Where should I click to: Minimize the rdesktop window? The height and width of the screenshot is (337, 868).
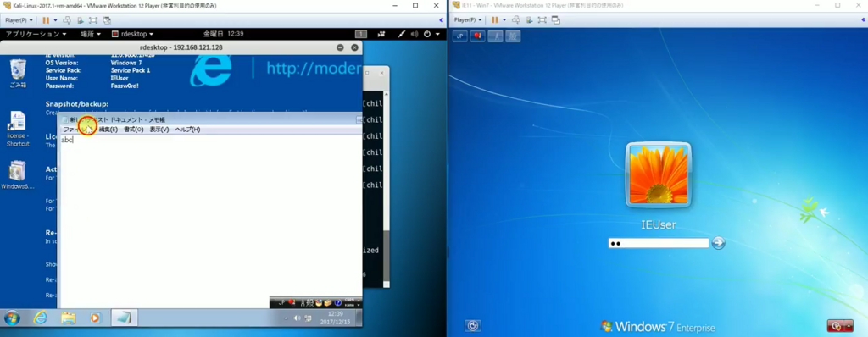tap(341, 47)
